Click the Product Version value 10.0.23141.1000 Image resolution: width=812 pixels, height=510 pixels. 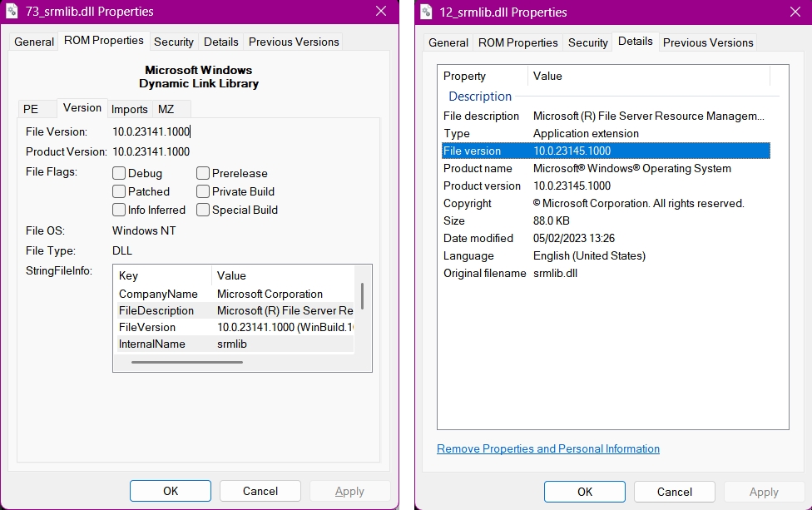click(151, 151)
